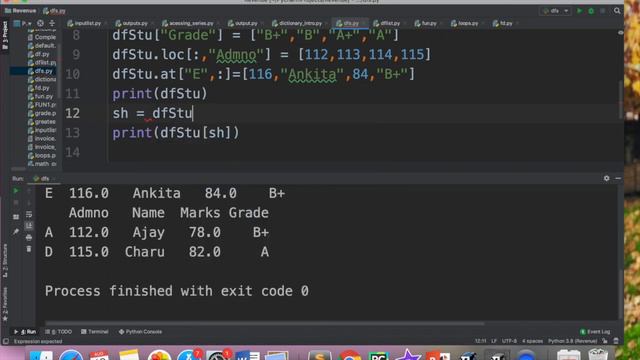640x360 pixels.
Task: Select FUN1 file in project tree
Action: point(42,105)
